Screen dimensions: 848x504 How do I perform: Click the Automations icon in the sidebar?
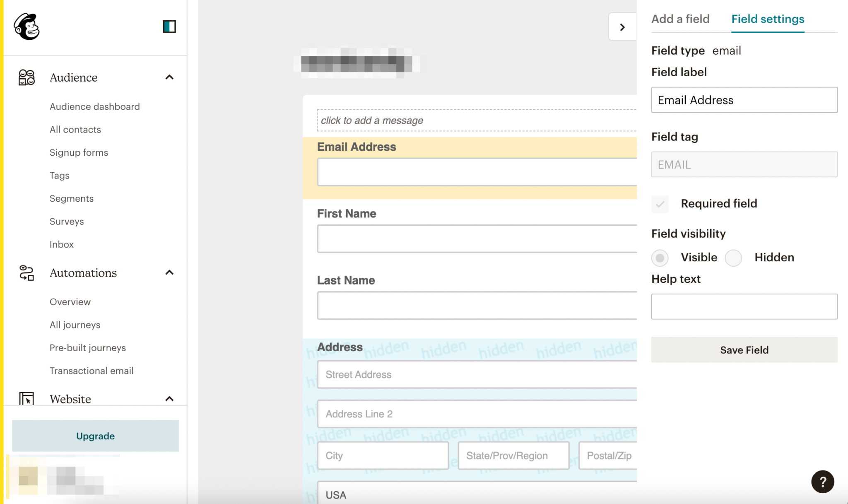tap(26, 272)
